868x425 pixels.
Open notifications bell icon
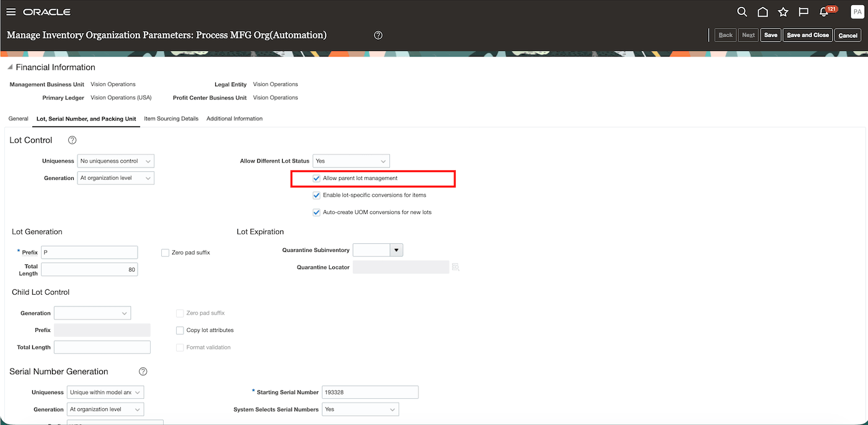tap(824, 12)
